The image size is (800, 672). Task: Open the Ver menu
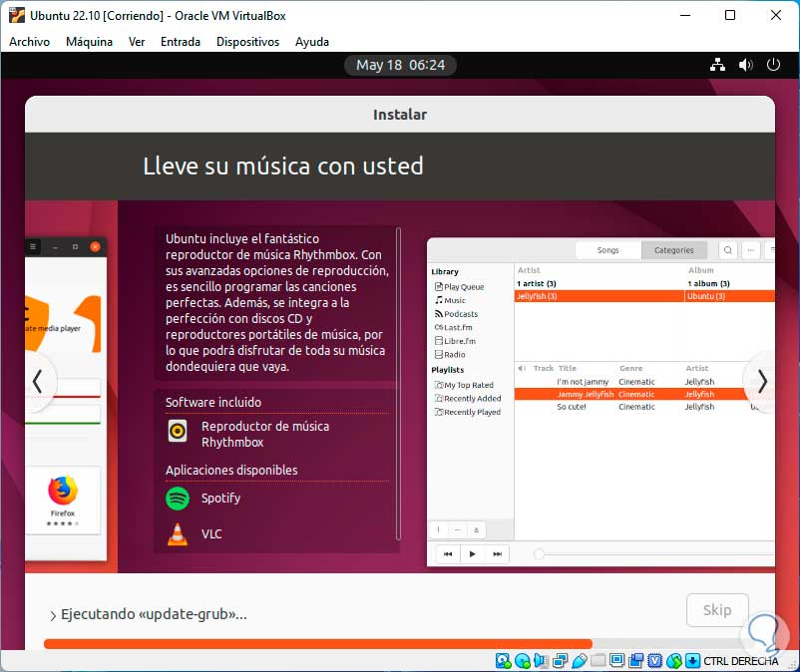pyautogui.click(x=137, y=42)
